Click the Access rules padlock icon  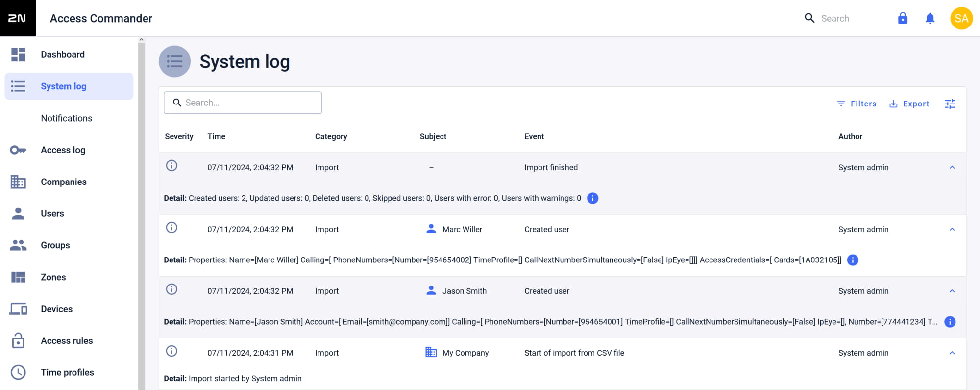(x=18, y=340)
